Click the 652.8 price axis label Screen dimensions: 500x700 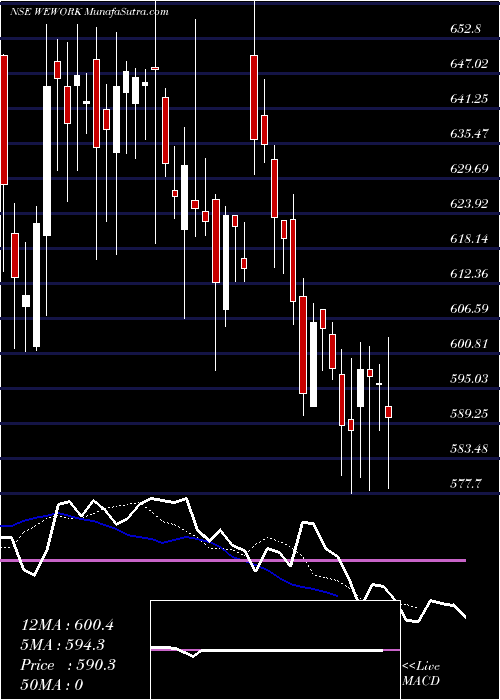pos(466,29)
